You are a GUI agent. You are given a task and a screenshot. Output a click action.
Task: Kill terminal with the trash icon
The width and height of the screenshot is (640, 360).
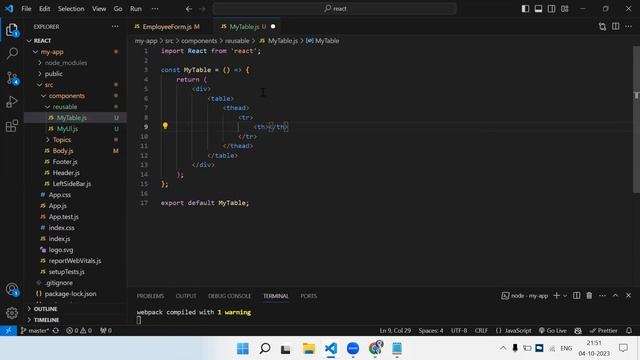click(589, 296)
